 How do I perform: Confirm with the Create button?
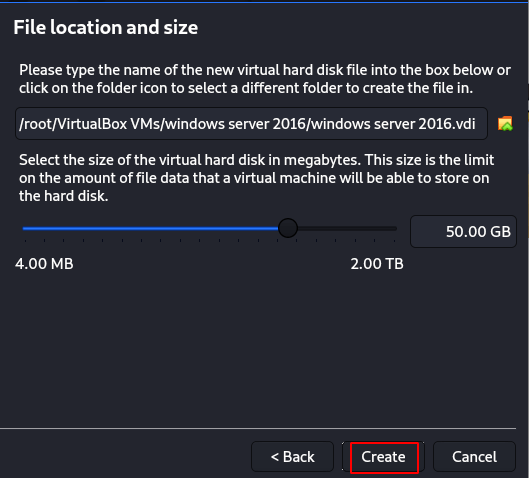click(384, 457)
